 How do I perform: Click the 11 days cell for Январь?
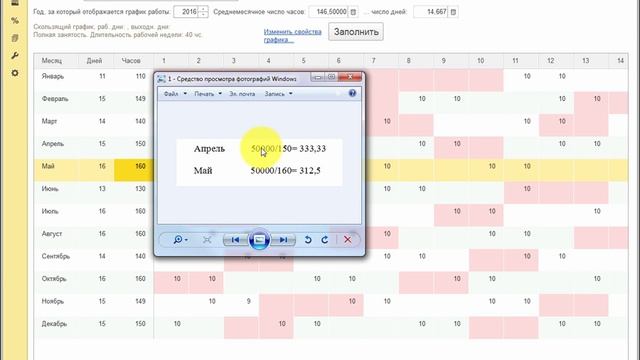(96, 80)
